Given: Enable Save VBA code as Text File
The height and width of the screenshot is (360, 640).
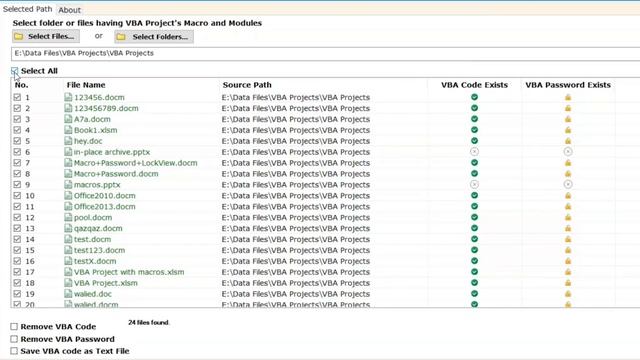Looking at the screenshot, I should click(x=14, y=351).
